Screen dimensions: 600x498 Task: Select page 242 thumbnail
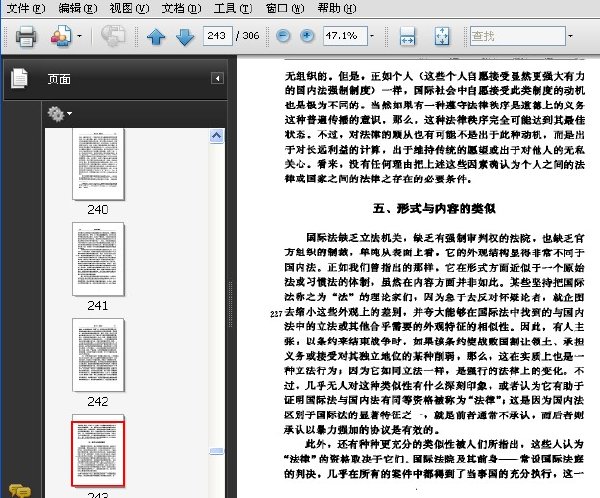click(98, 355)
